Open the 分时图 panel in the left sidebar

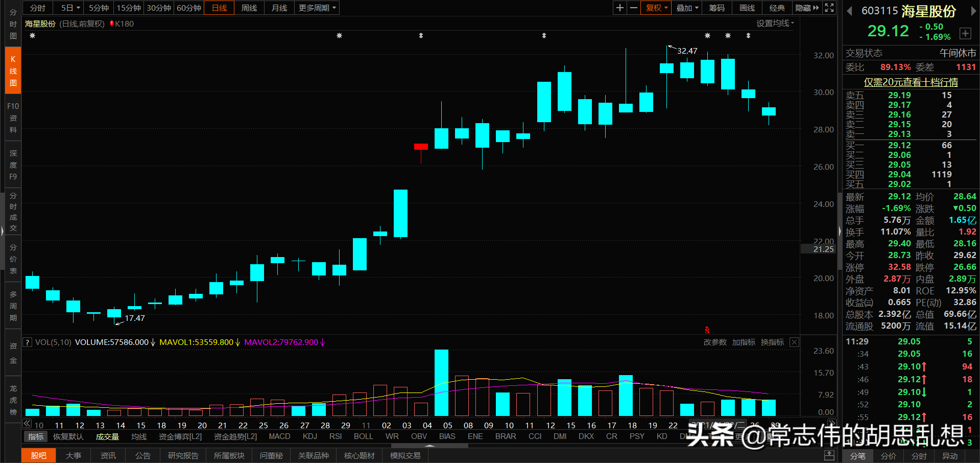(x=13, y=24)
